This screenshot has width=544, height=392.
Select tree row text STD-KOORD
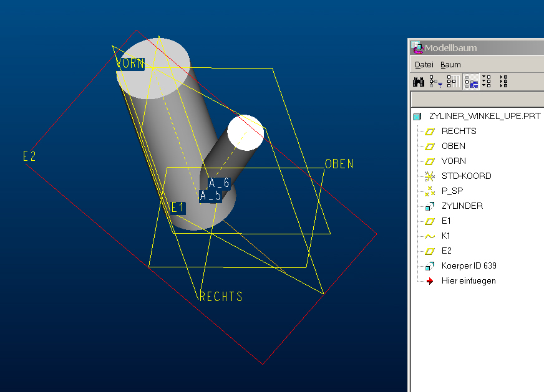point(466,176)
